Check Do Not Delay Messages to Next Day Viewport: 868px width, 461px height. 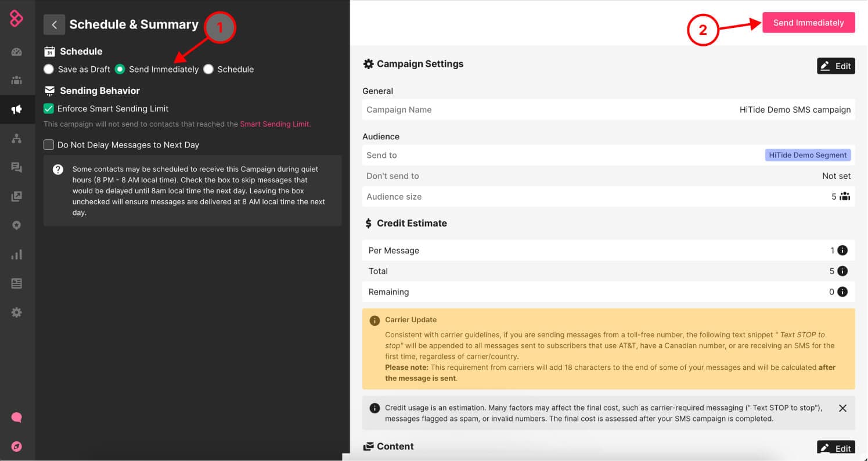coord(49,145)
